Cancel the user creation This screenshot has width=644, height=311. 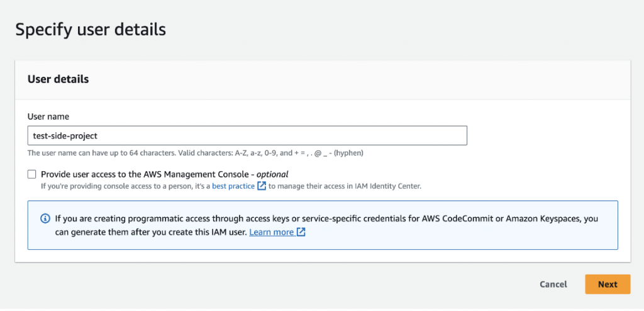553,285
